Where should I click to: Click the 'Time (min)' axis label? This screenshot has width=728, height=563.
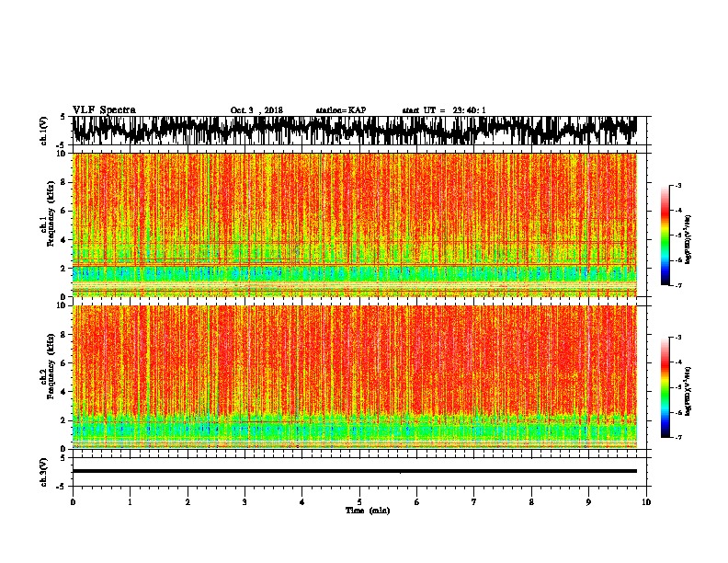(368, 511)
